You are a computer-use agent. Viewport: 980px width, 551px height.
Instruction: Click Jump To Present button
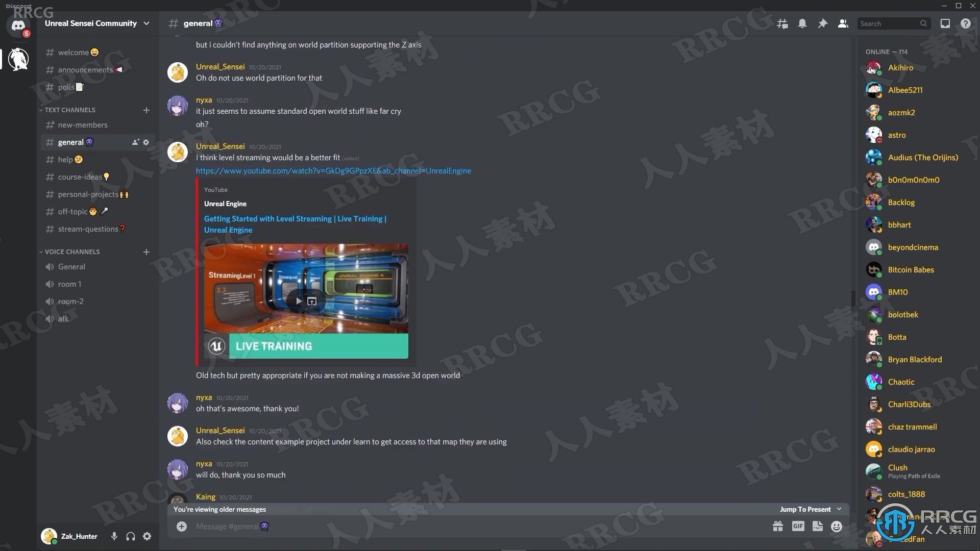[811, 509]
